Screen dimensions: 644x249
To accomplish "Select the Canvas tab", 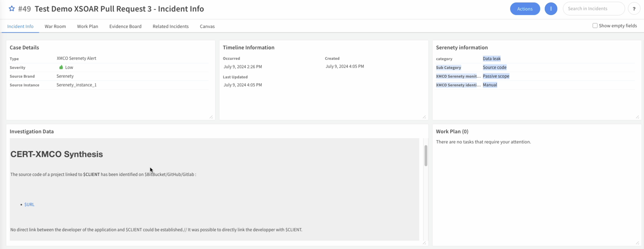I will point(207,26).
